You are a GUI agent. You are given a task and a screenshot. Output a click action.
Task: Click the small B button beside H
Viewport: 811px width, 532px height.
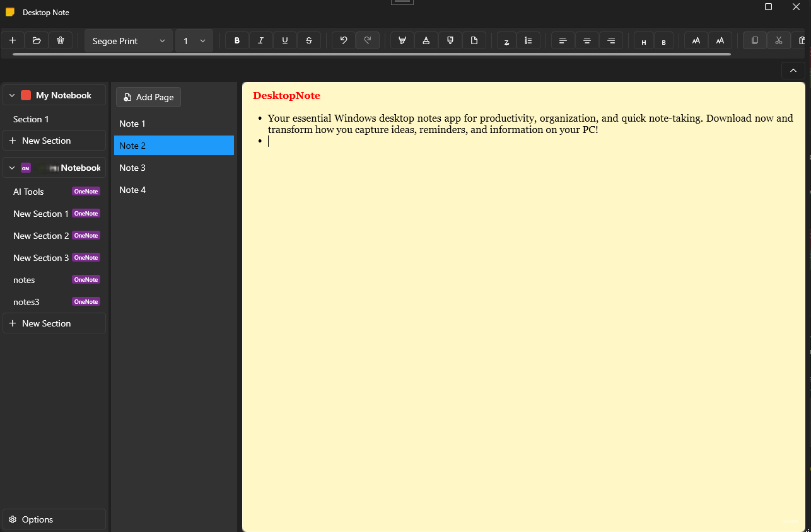click(663, 42)
